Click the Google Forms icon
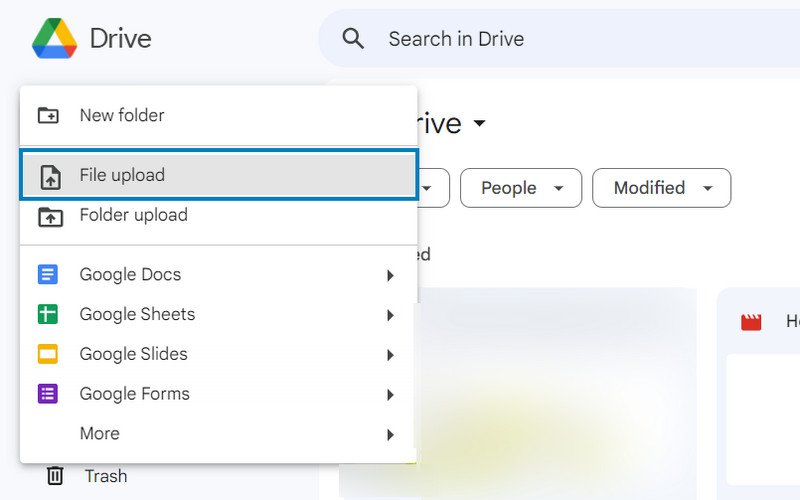 [48, 394]
